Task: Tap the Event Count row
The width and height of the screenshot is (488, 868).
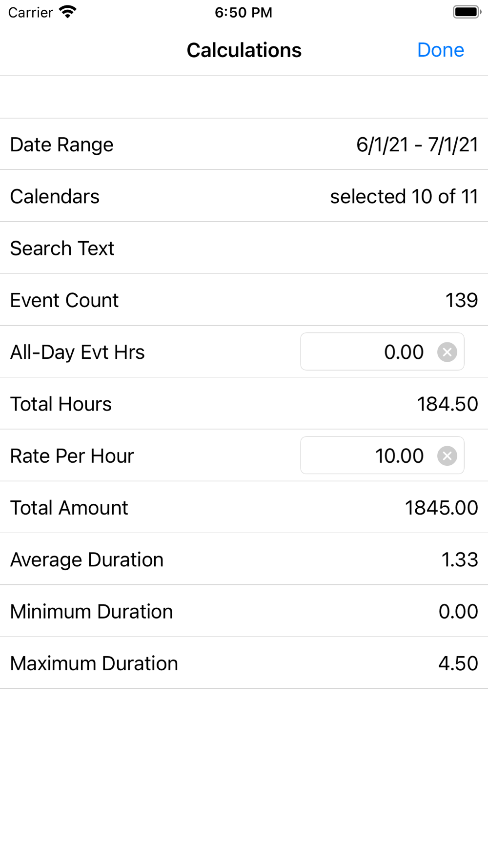Action: pos(244,300)
